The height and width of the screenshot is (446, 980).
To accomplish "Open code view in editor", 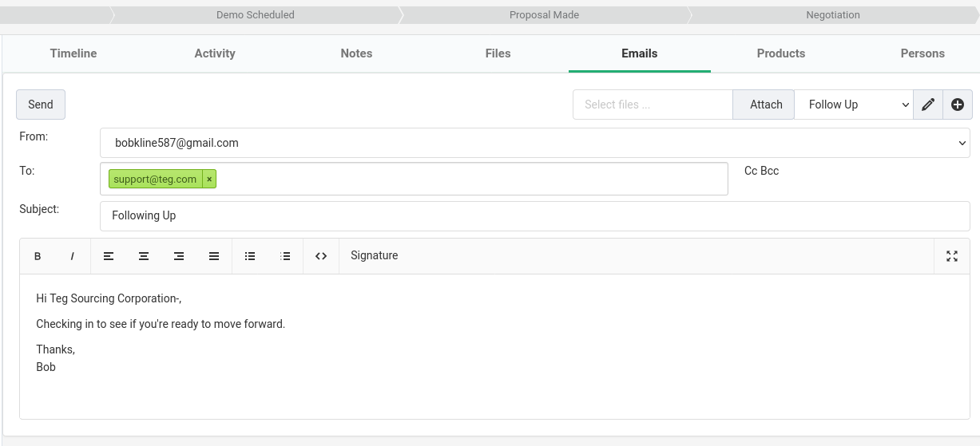I will click(x=321, y=256).
